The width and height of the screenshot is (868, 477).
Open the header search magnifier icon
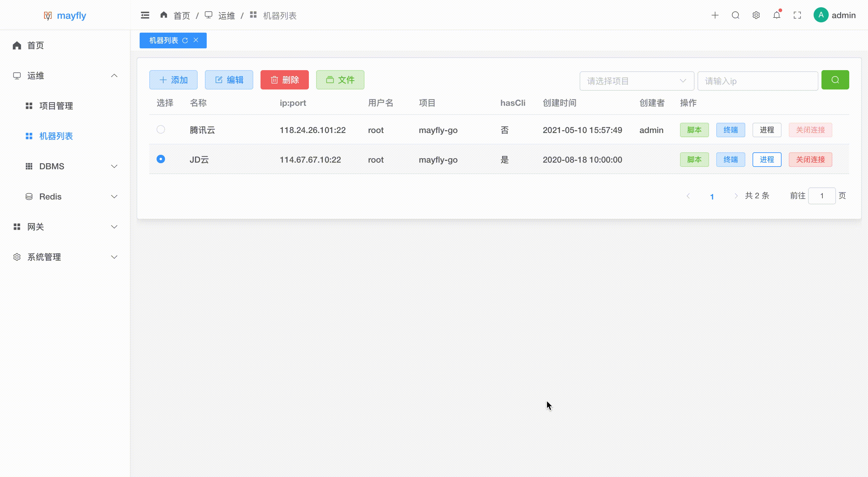point(735,15)
